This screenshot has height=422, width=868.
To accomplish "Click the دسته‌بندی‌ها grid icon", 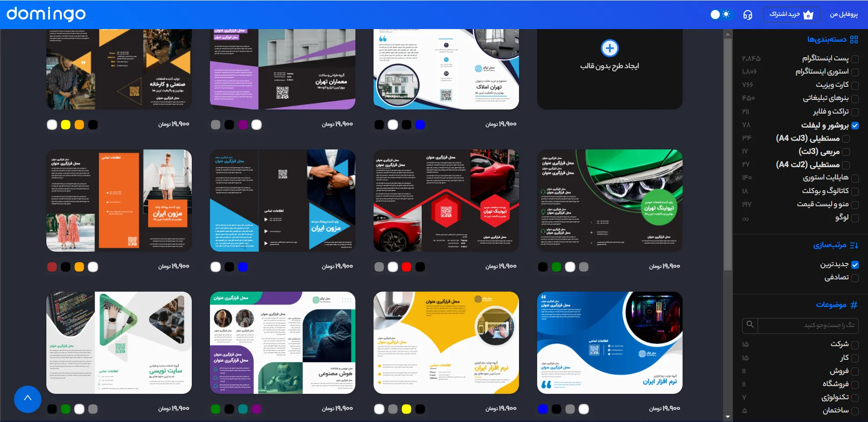I will [x=854, y=40].
